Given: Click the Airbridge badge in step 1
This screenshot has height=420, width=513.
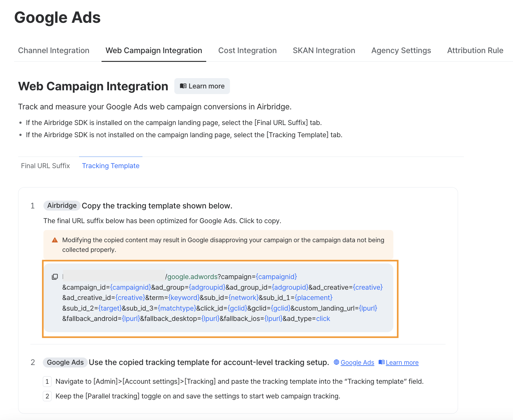Looking at the screenshot, I should tap(62, 206).
